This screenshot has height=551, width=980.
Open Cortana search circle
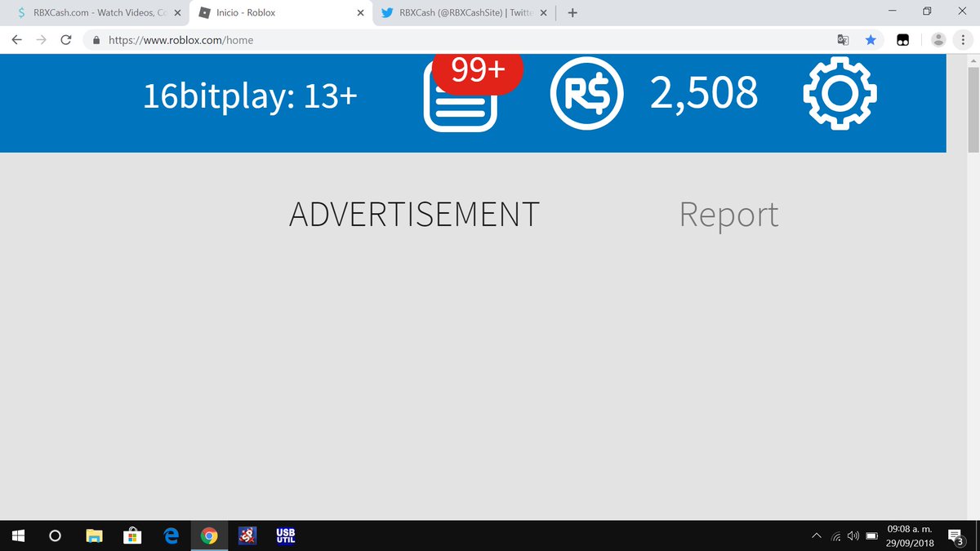pos(55,536)
